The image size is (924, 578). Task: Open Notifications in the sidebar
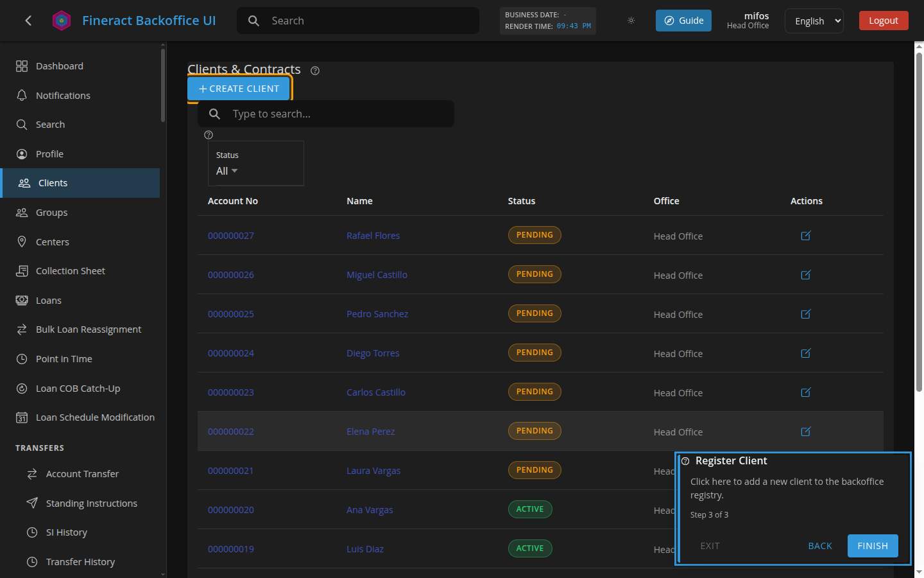tap(81, 95)
